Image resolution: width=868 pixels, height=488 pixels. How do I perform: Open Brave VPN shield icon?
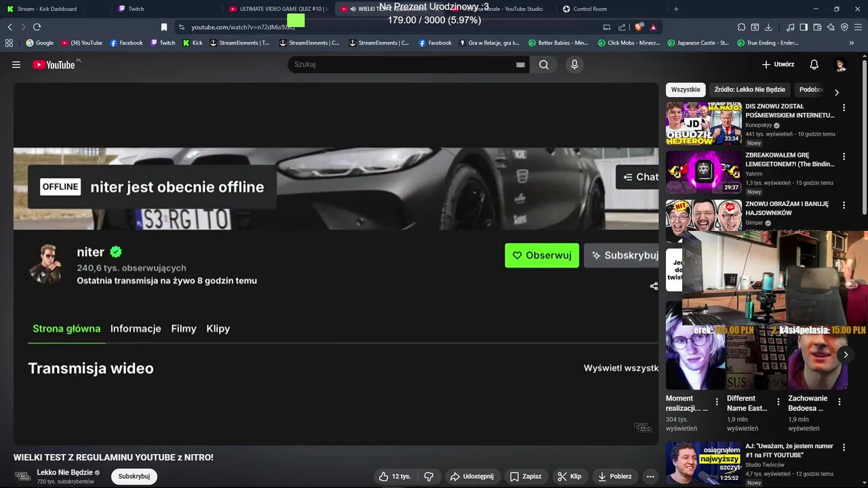pos(844,27)
